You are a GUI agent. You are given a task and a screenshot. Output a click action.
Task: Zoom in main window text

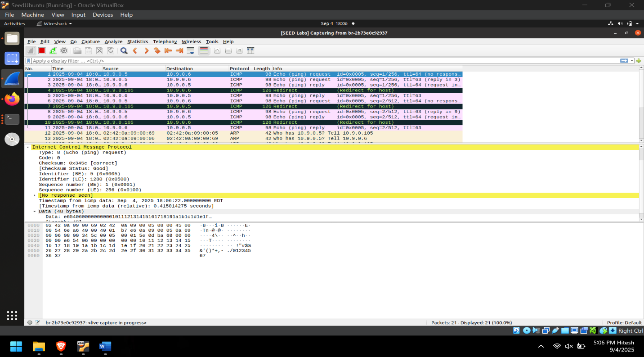pos(217,51)
